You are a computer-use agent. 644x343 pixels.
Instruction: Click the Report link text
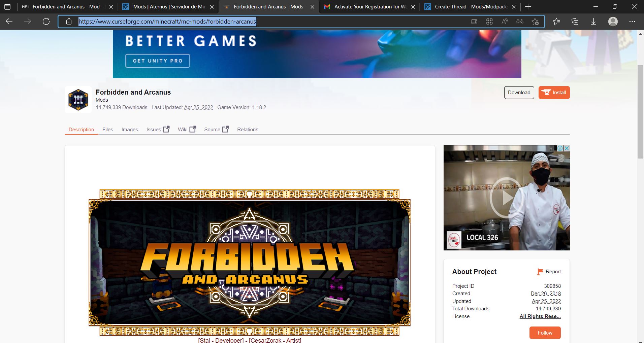(553, 272)
